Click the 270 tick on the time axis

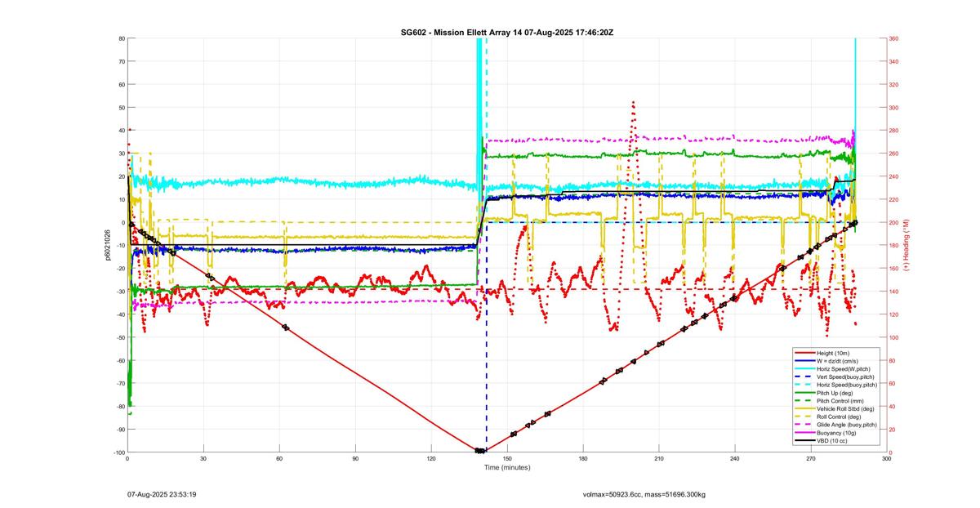[x=811, y=459]
